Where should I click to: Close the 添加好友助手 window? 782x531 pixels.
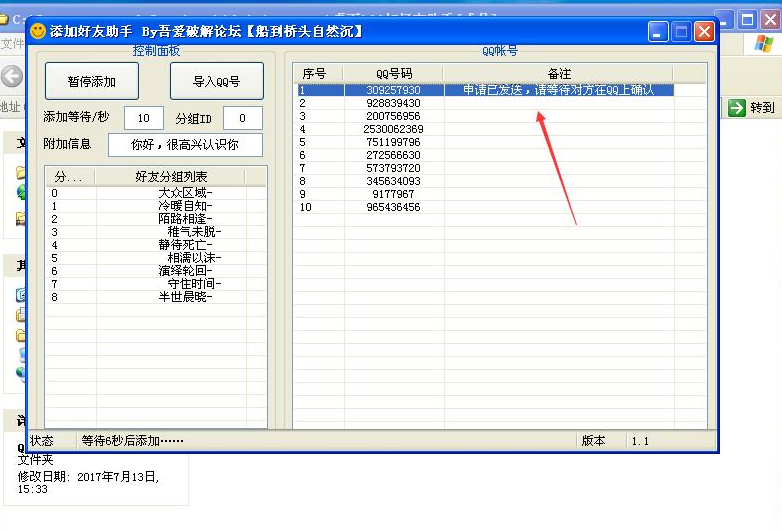point(704,32)
